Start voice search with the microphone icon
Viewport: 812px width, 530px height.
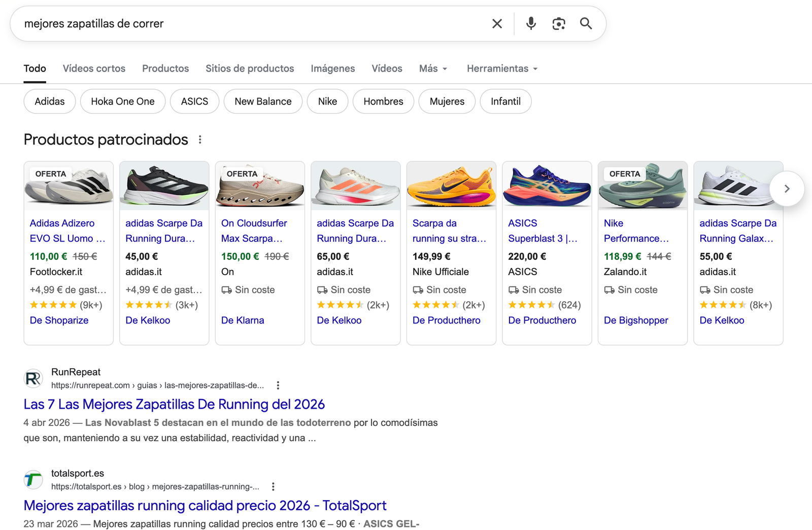pyautogui.click(x=531, y=24)
